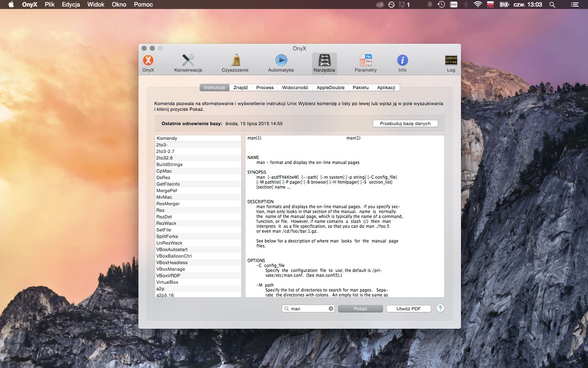
Task: Click Przebuduj bazę danych button
Action: [x=405, y=123]
